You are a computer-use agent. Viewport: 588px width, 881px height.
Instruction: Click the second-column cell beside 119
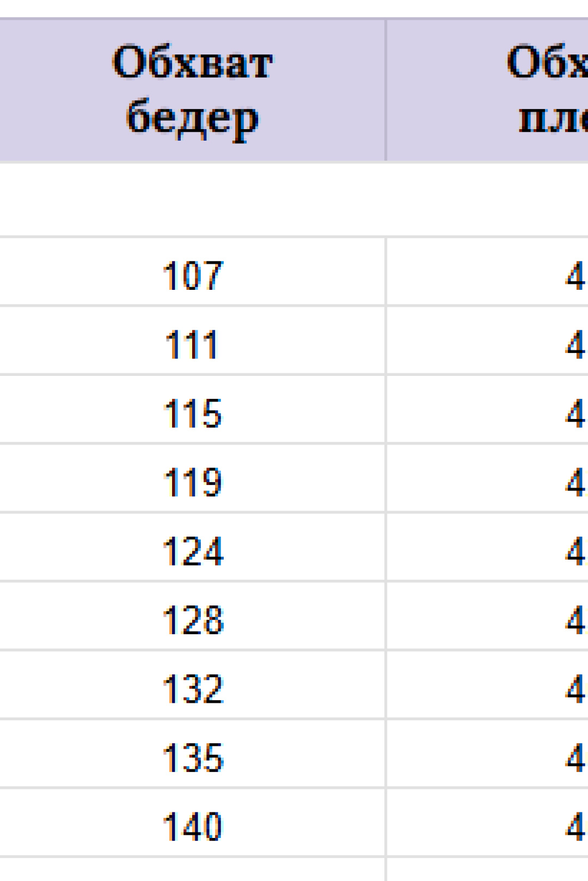(488, 478)
